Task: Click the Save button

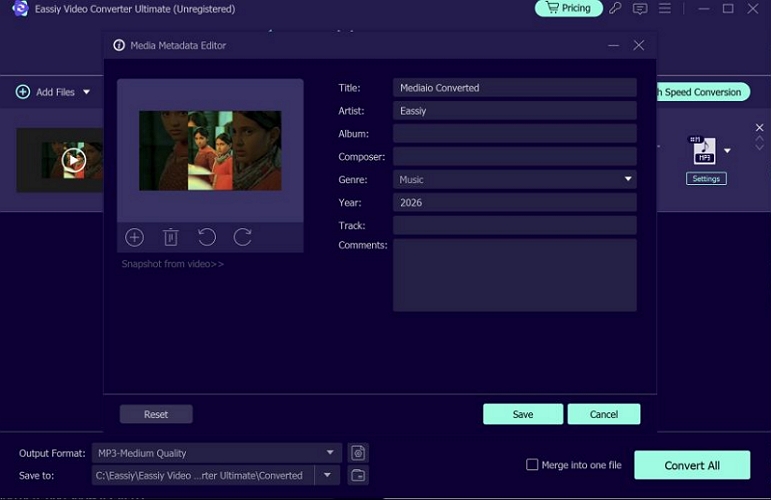Action: tap(523, 414)
